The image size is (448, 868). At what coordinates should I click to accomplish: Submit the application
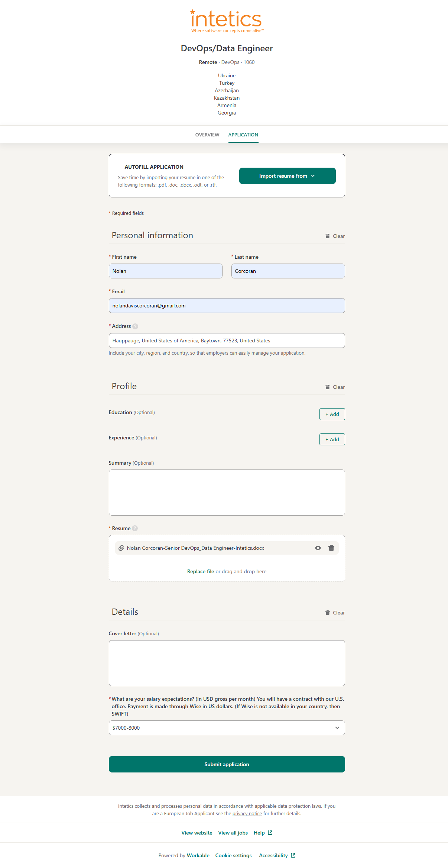pos(227,764)
